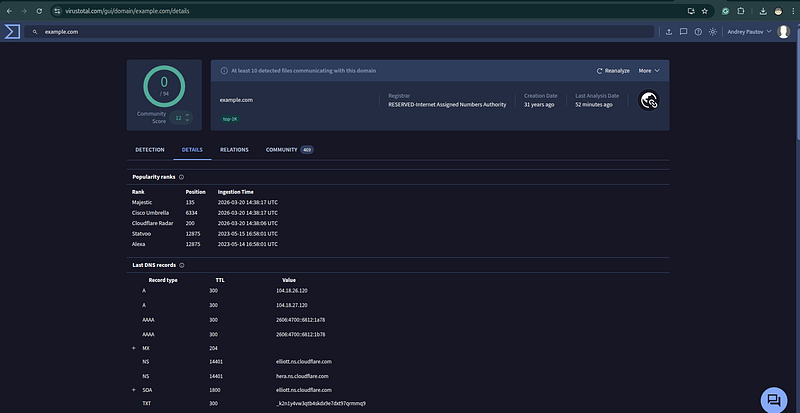Click the 0 / 94 detection score circle
The image size is (800, 413).
coord(164,86)
